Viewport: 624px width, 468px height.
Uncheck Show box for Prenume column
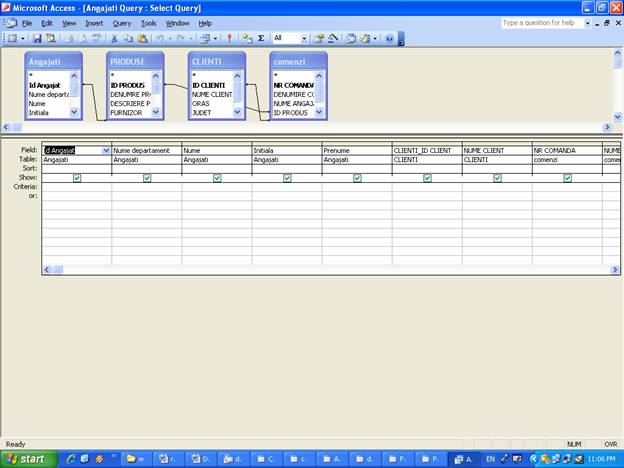pyautogui.click(x=357, y=178)
